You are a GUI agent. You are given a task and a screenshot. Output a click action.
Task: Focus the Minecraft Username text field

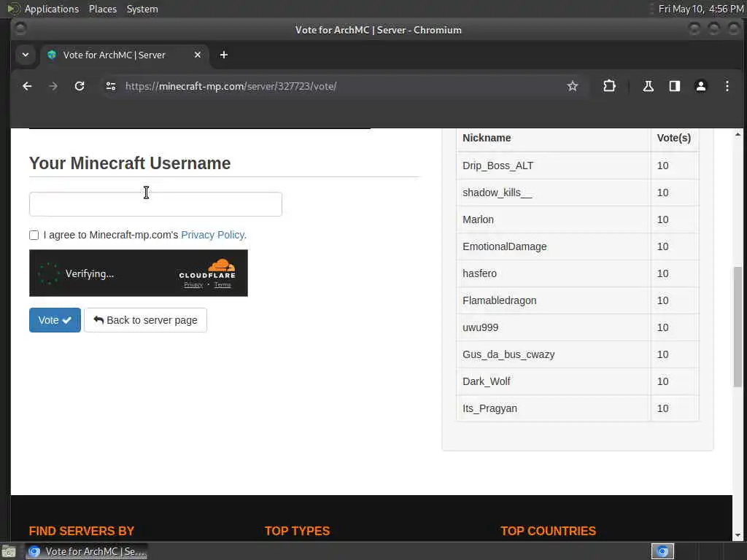155,204
